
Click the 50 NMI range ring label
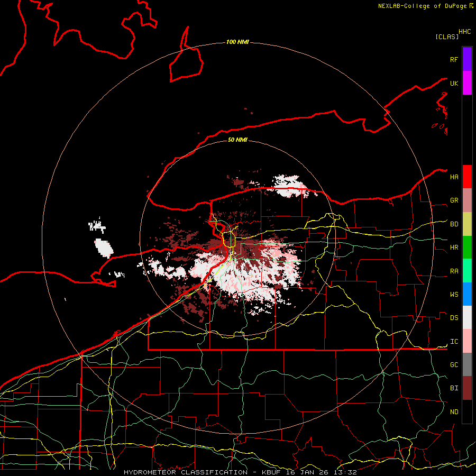[237, 140]
